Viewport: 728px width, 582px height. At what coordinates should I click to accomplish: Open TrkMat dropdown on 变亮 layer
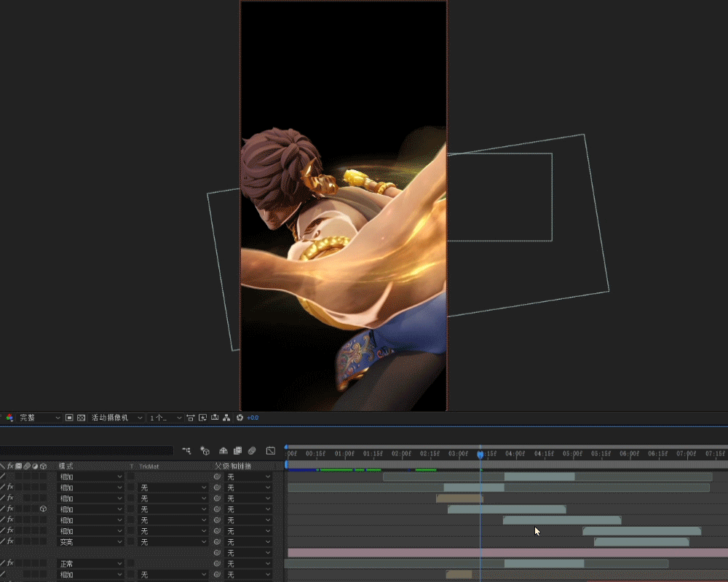[x=173, y=541]
